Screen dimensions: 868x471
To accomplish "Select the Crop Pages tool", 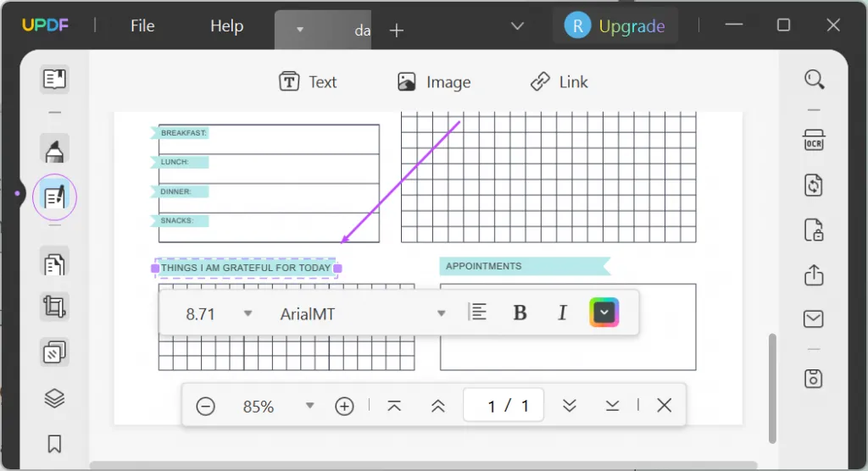I will tap(54, 307).
